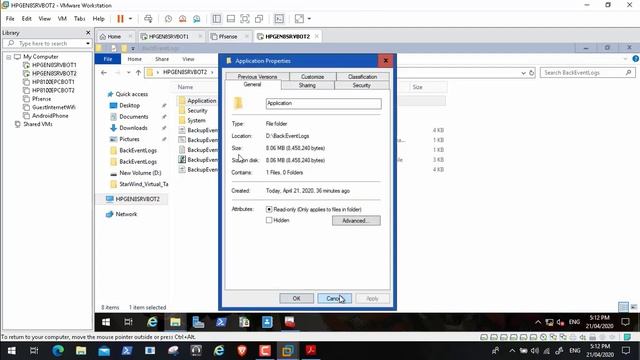Open the power options dropdown next to pause

[130, 19]
